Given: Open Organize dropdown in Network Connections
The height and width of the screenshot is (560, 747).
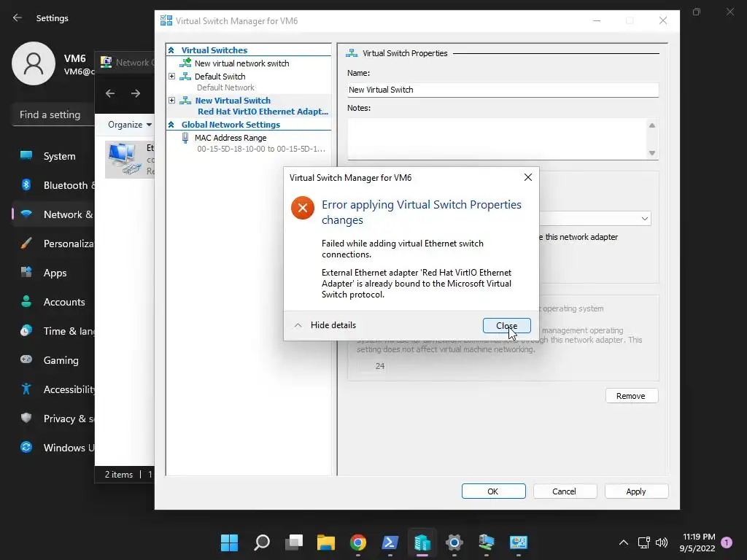Looking at the screenshot, I should [x=130, y=124].
